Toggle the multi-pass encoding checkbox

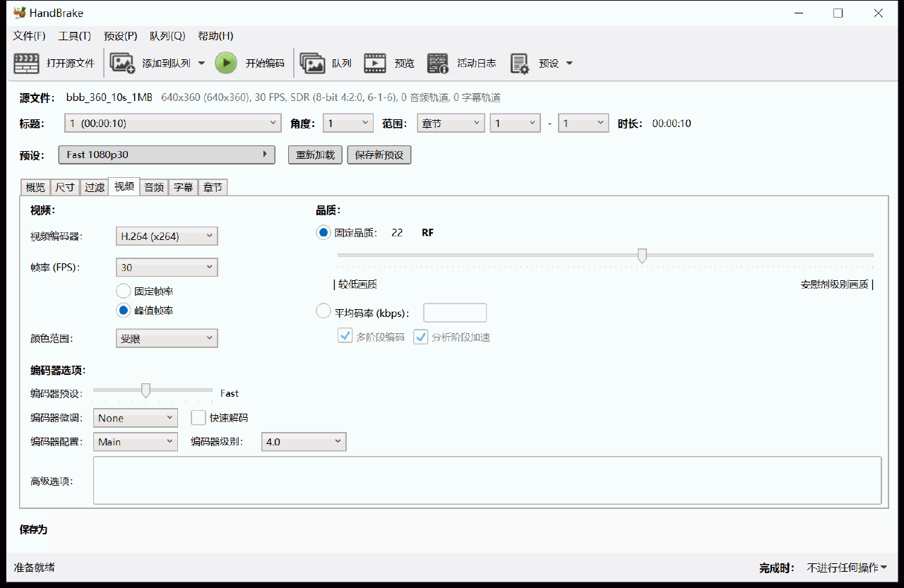click(345, 337)
